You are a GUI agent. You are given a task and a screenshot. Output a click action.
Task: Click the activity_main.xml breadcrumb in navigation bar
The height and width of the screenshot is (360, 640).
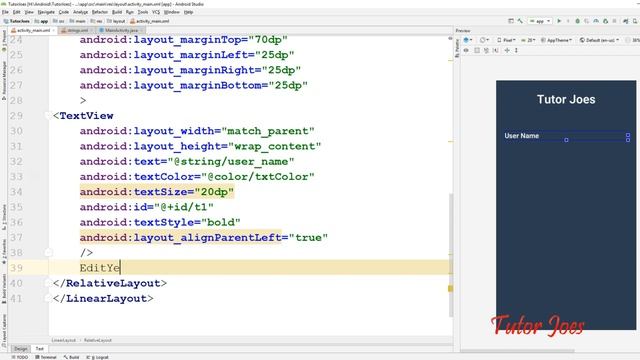coord(150,21)
